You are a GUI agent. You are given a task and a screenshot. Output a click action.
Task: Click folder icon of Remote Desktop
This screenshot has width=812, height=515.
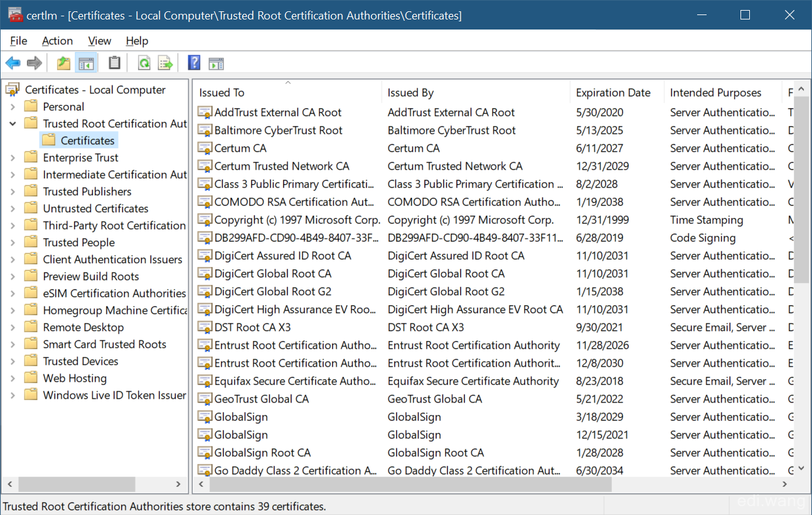click(x=31, y=327)
